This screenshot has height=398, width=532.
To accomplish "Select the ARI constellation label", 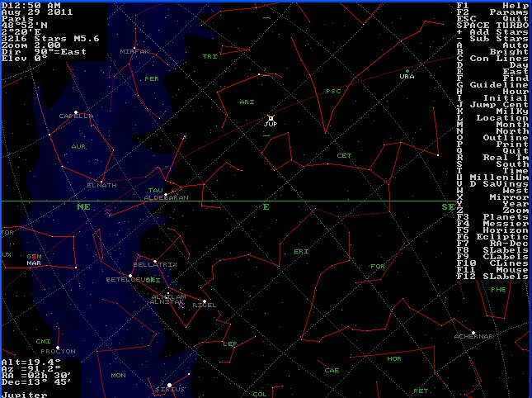I will (247, 102).
